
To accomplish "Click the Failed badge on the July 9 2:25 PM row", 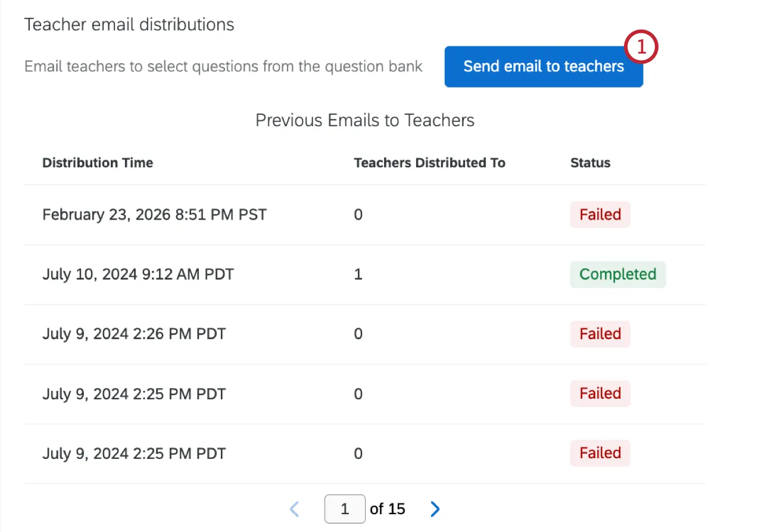I will [x=600, y=393].
